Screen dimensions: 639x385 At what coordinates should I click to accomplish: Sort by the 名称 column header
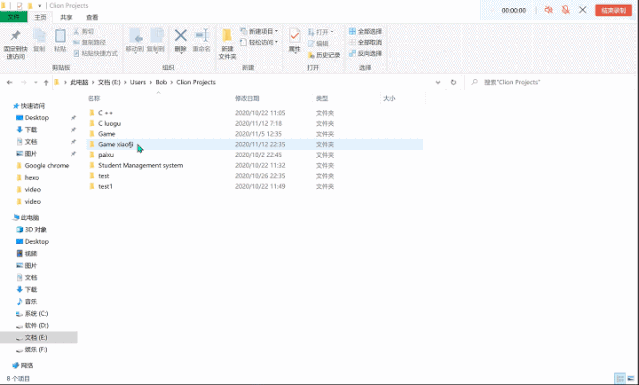(94, 98)
